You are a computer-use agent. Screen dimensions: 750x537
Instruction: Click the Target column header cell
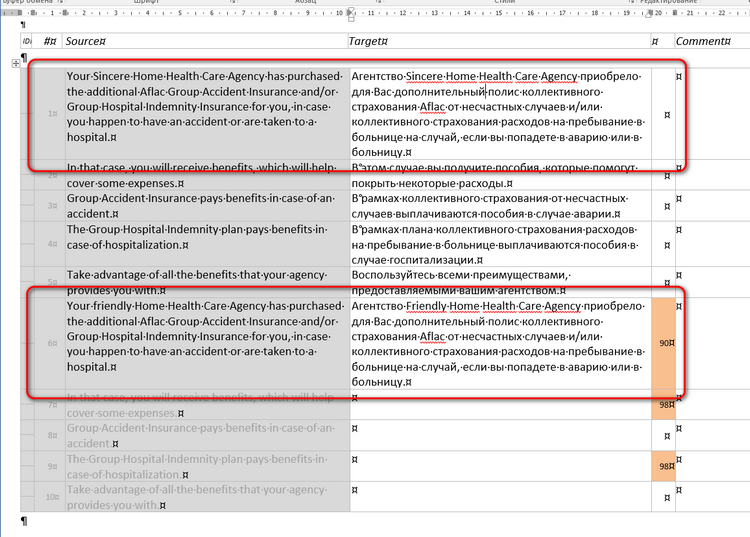click(x=499, y=41)
